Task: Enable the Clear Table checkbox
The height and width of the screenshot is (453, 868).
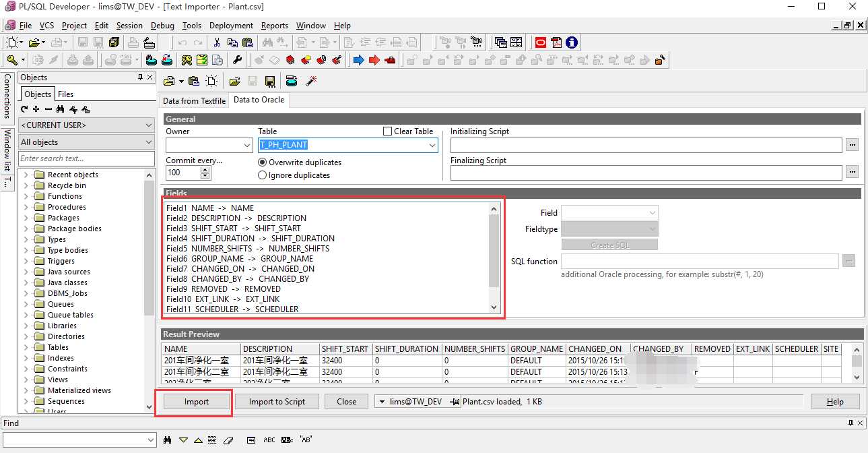Action: coord(387,131)
